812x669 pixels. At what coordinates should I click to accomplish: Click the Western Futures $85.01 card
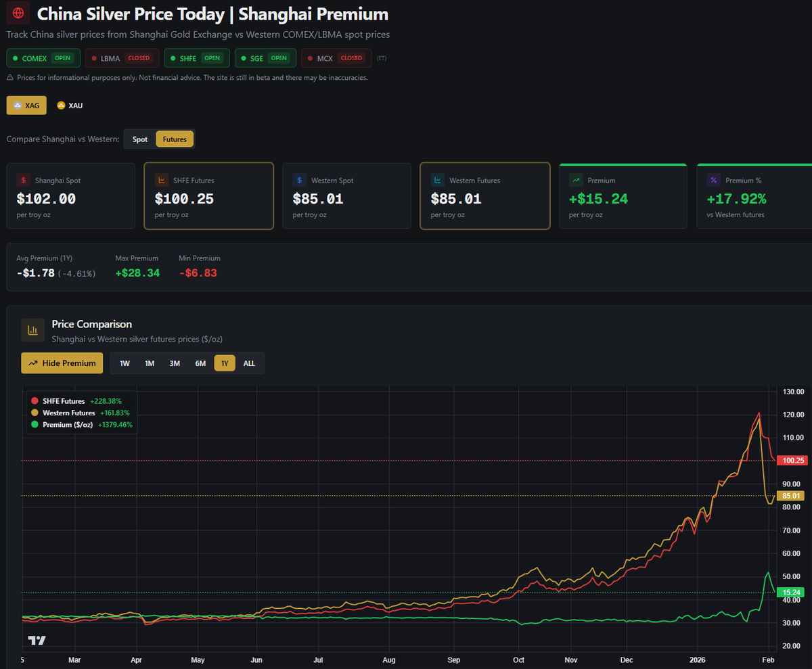(485, 195)
